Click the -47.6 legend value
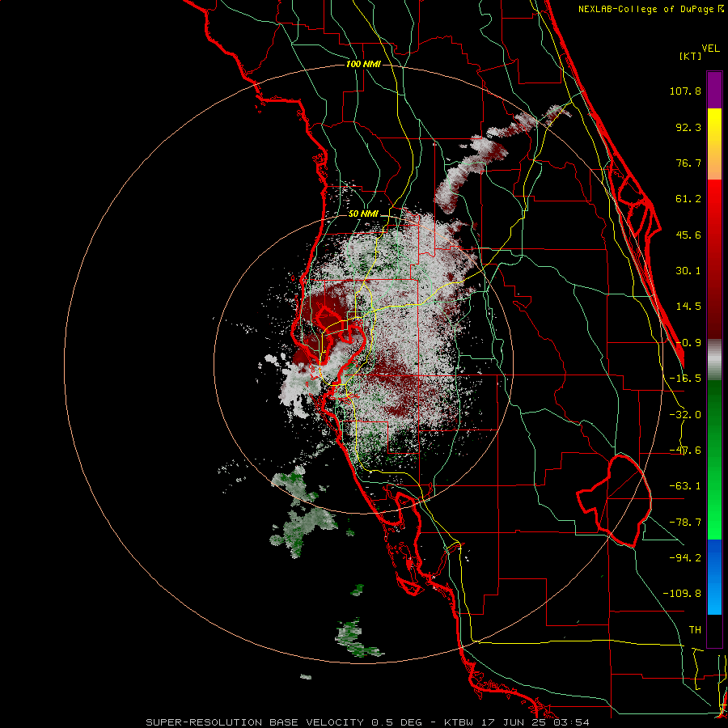 [x=685, y=451]
